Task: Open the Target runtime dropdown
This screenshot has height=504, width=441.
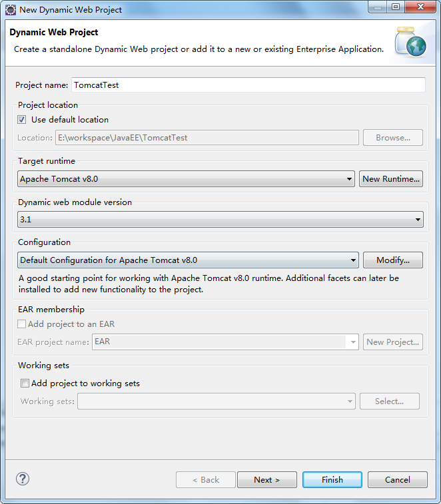Action: point(186,179)
